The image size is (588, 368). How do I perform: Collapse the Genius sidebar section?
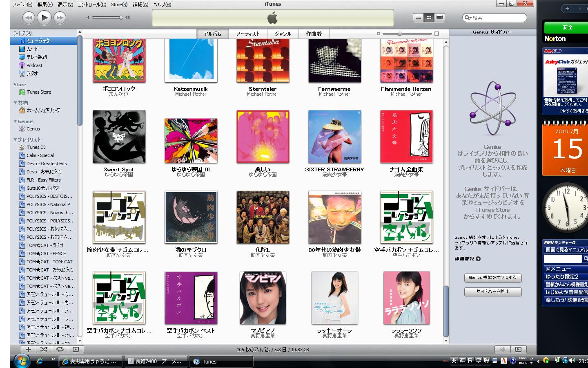tap(16, 121)
